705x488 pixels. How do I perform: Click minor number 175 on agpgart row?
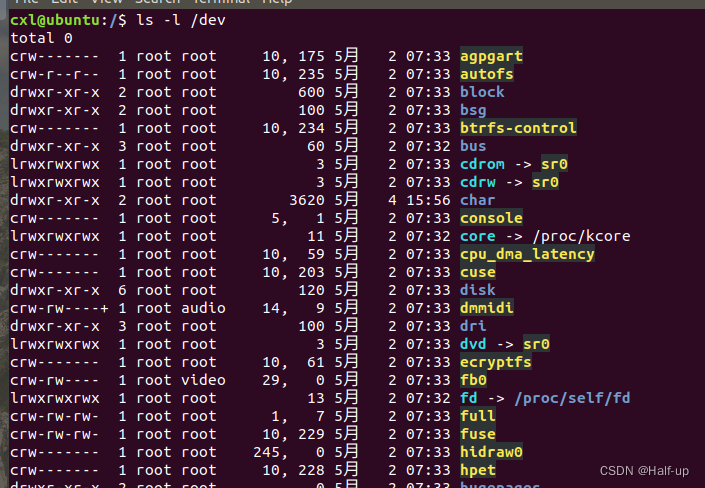(x=311, y=56)
